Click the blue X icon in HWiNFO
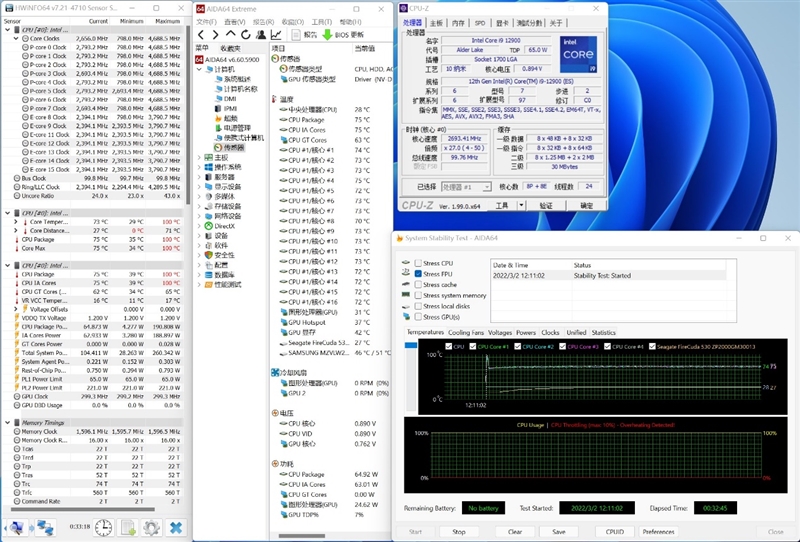This screenshot has height=542, width=800. pos(176,528)
